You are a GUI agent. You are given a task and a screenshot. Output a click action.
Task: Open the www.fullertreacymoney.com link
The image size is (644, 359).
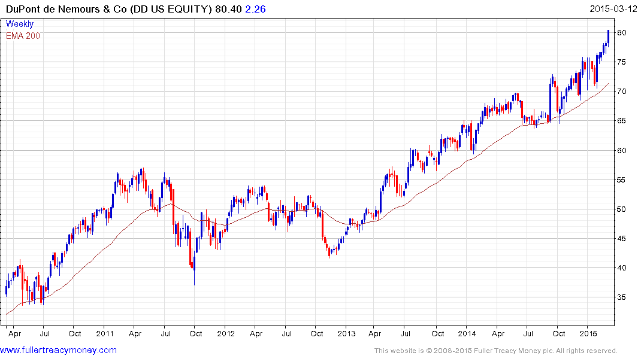[x=58, y=350]
